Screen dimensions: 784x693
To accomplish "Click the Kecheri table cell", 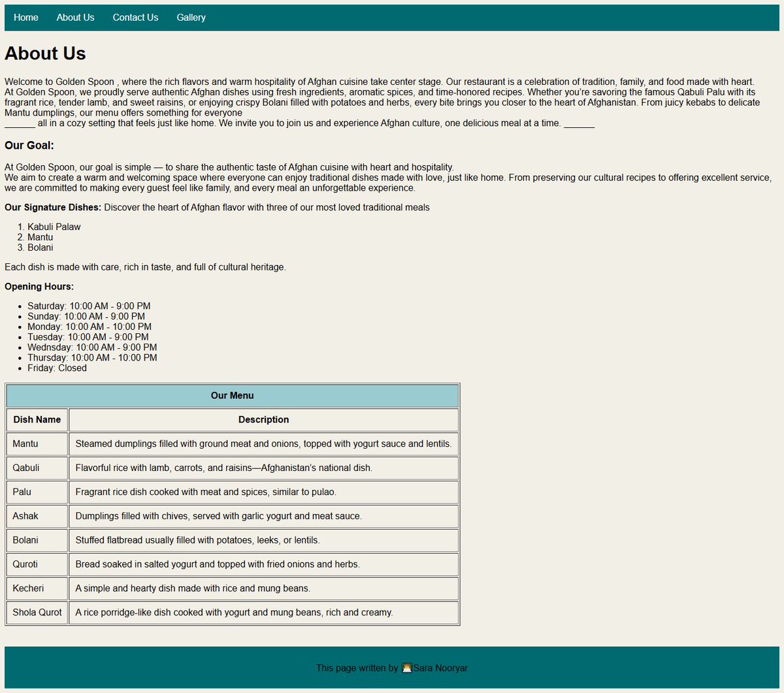I will [37, 589].
